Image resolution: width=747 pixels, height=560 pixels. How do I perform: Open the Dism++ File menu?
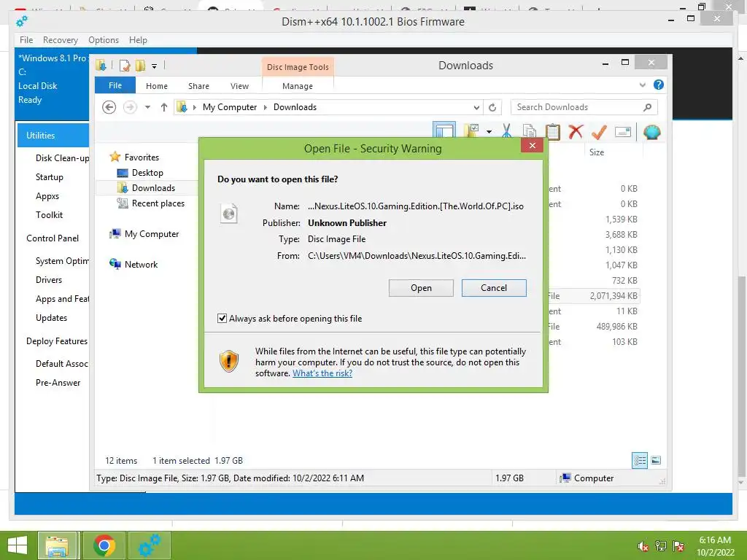[x=26, y=40]
